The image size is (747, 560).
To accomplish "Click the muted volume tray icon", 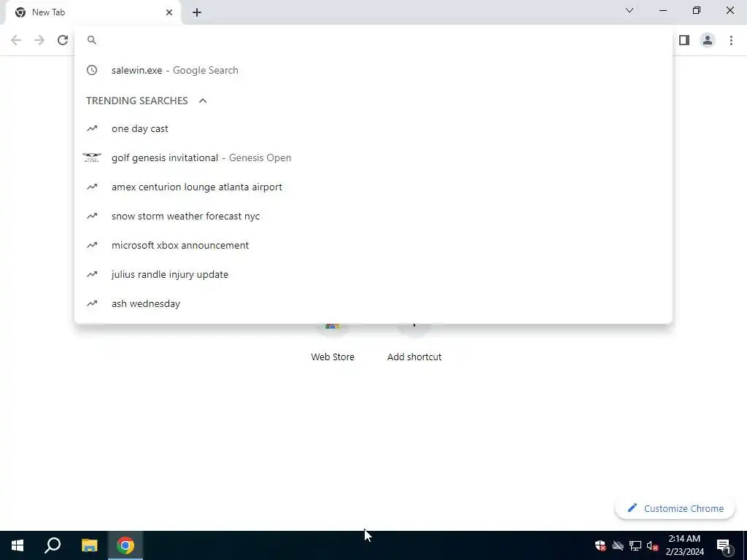I will tap(652, 545).
